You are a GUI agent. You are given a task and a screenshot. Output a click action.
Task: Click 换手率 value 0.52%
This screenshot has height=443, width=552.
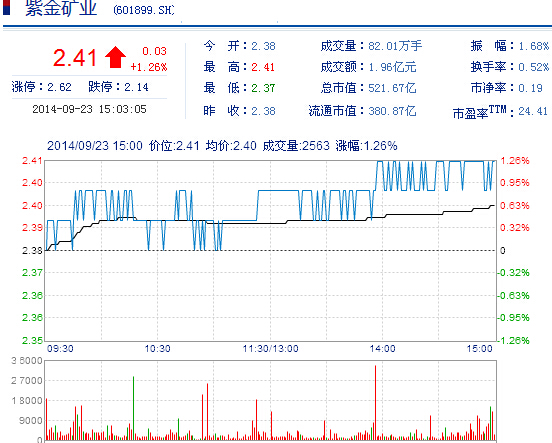[534, 67]
